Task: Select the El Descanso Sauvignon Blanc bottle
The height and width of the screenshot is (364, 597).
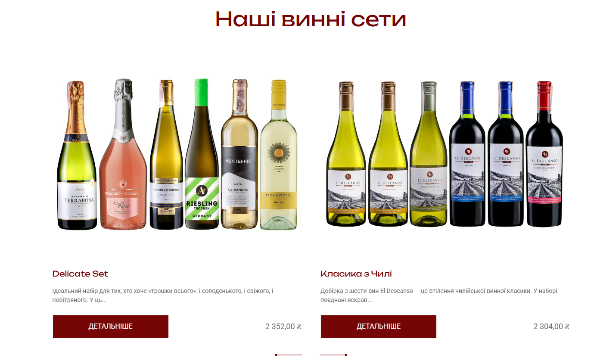Action: pyautogui.click(x=429, y=154)
